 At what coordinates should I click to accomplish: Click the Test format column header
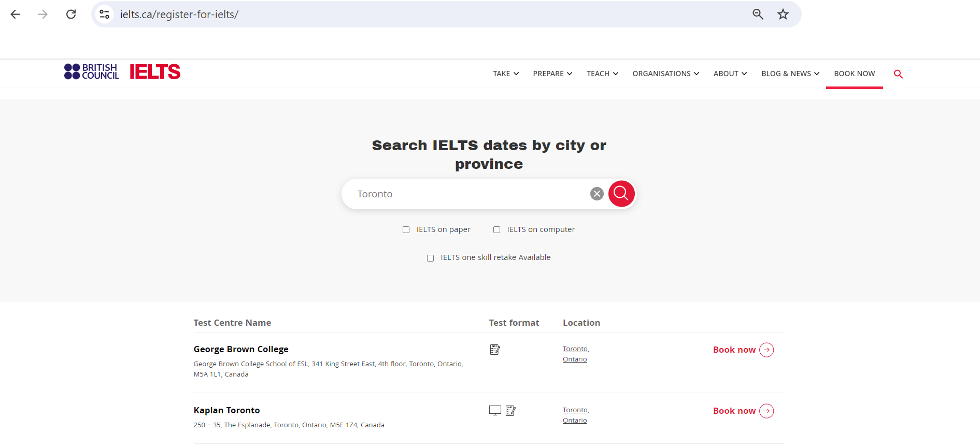pyautogui.click(x=514, y=323)
